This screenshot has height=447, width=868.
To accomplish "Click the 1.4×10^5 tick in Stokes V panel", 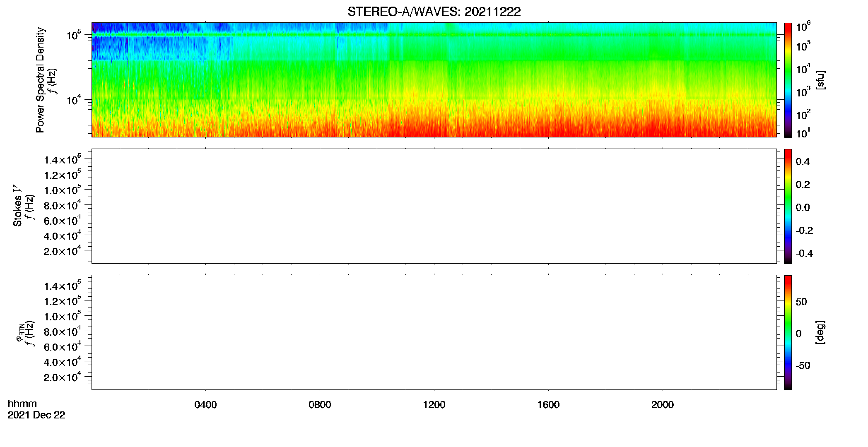I will 63,159.
